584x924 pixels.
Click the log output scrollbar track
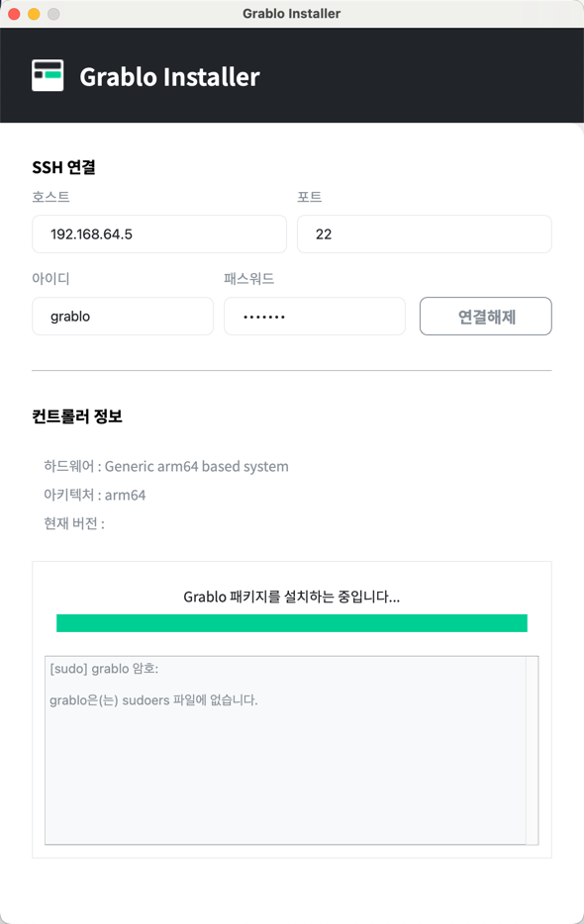point(532,750)
